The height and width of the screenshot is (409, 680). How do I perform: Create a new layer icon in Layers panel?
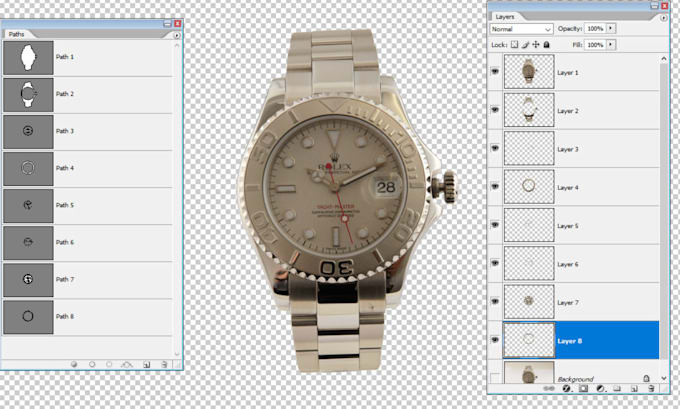pos(634,389)
